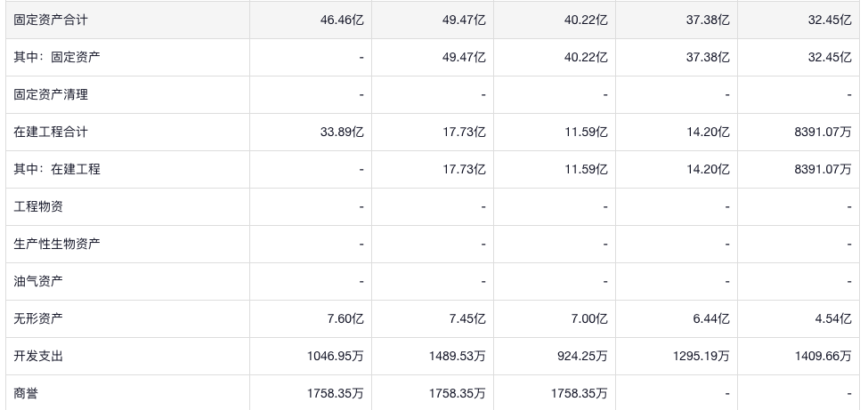Click the 924.25万 value in 开发支出 row
The height and width of the screenshot is (410, 868).
pos(580,356)
